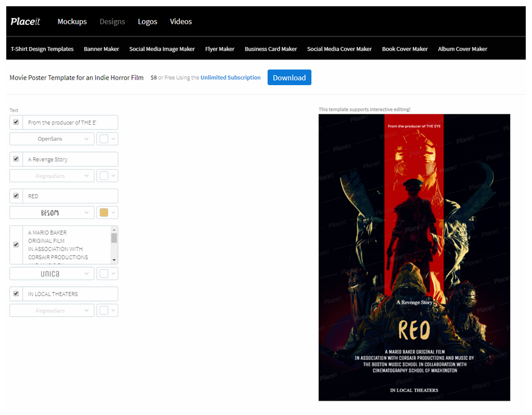Open the BESOM font dropdown
Screen dimensions: 532x415
coord(51,212)
